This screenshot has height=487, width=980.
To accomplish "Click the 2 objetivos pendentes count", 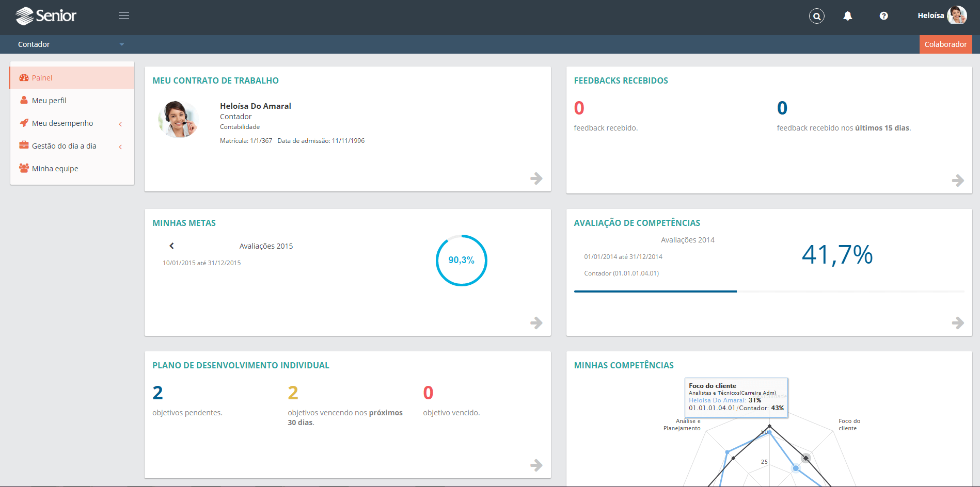I will point(157,393).
